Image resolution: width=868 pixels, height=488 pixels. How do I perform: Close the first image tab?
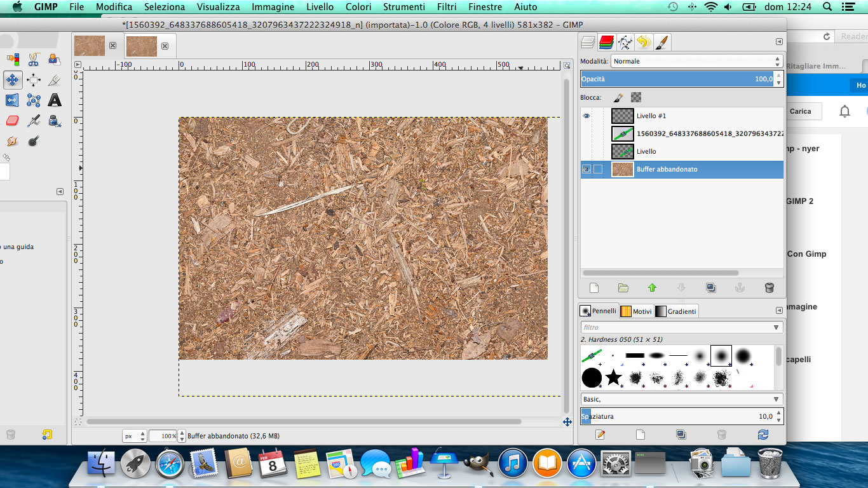pos(112,46)
